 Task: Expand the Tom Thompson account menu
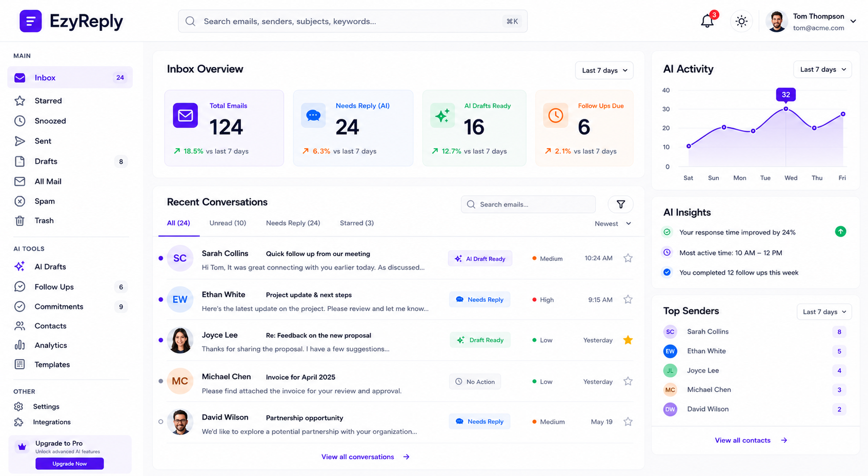tap(853, 21)
